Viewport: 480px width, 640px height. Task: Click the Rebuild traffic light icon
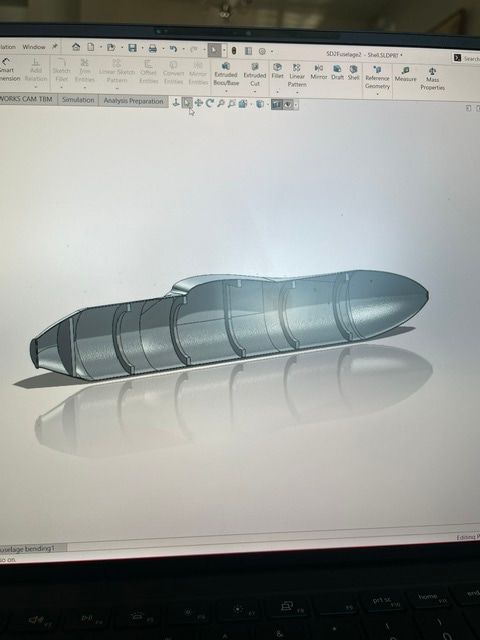(233, 51)
